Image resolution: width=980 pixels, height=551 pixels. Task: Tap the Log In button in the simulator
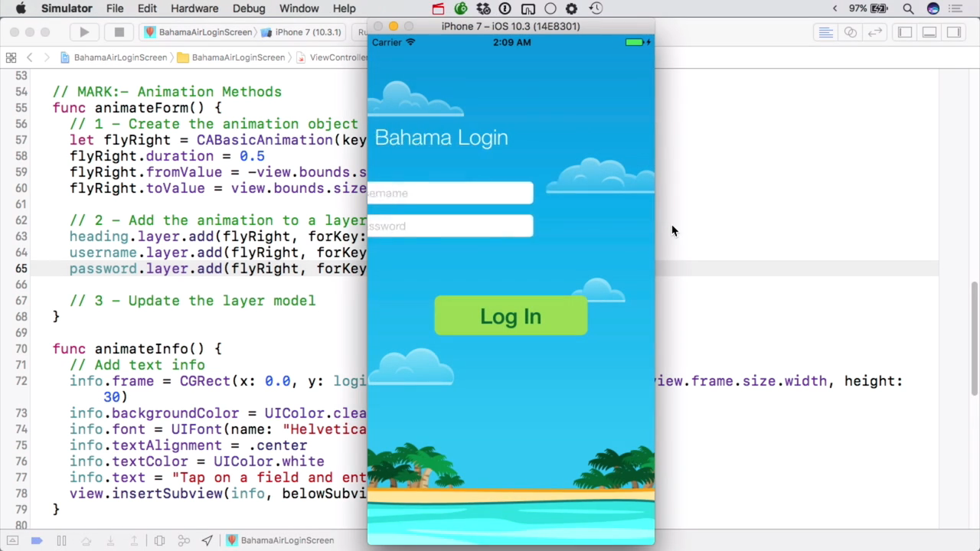click(x=511, y=316)
